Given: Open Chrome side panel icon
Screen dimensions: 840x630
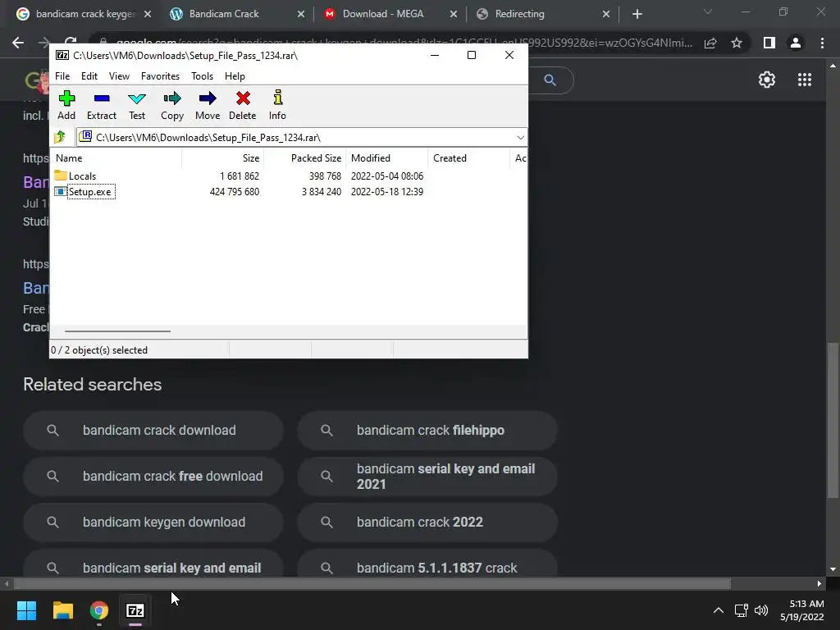Looking at the screenshot, I should click(x=769, y=43).
